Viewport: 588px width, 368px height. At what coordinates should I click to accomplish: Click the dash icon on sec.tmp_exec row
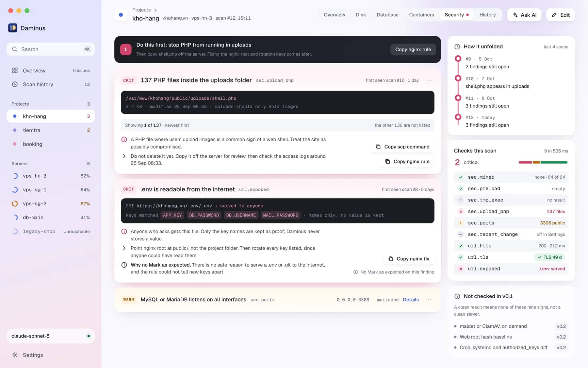(x=461, y=200)
